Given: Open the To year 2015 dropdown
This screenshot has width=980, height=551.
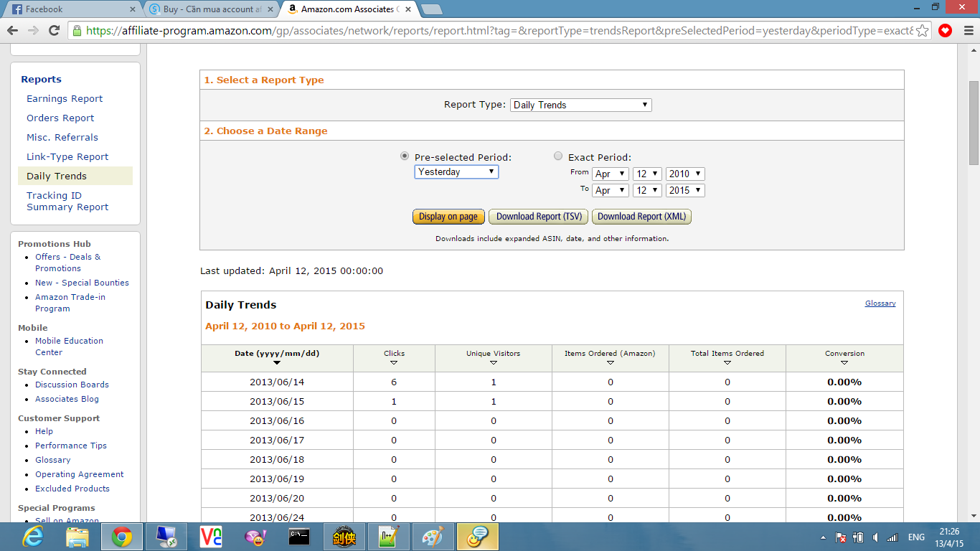Looking at the screenshot, I should [685, 190].
